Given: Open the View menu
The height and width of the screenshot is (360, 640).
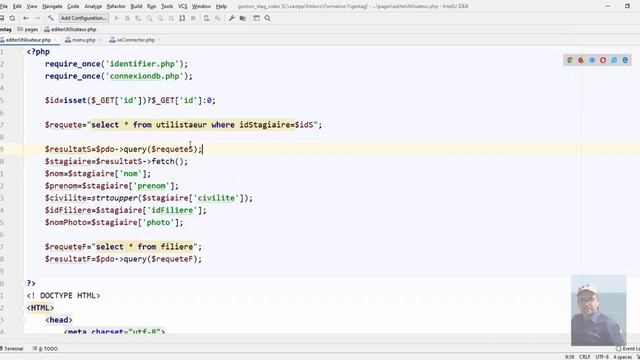Looking at the screenshot, I should 32,6.
